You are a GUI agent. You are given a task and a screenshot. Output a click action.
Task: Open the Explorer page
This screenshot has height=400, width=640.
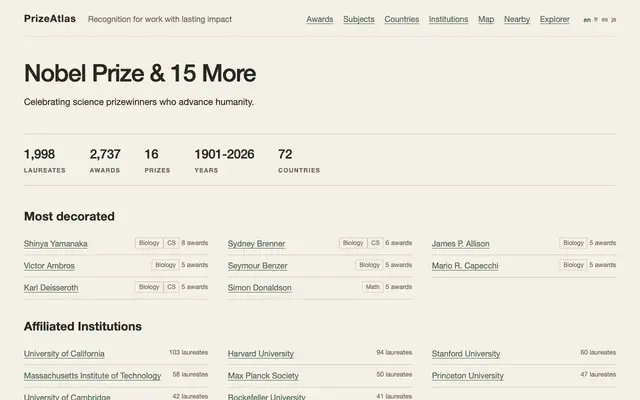click(x=554, y=19)
